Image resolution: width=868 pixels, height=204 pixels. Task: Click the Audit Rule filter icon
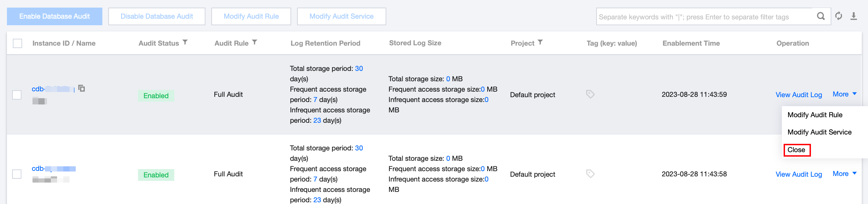tap(255, 42)
